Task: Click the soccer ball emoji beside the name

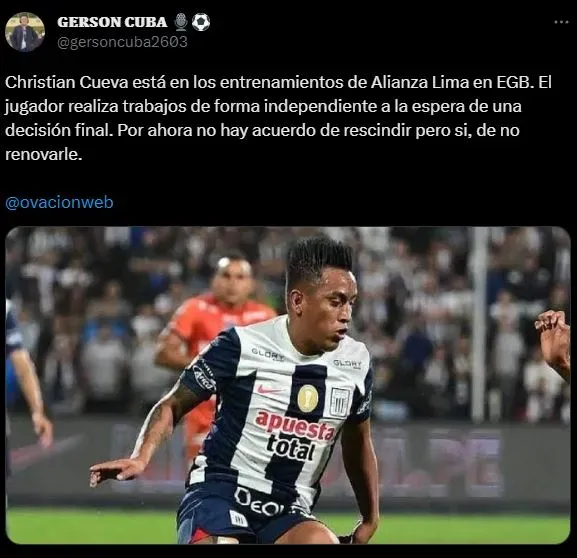Action: tap(201, 22)
